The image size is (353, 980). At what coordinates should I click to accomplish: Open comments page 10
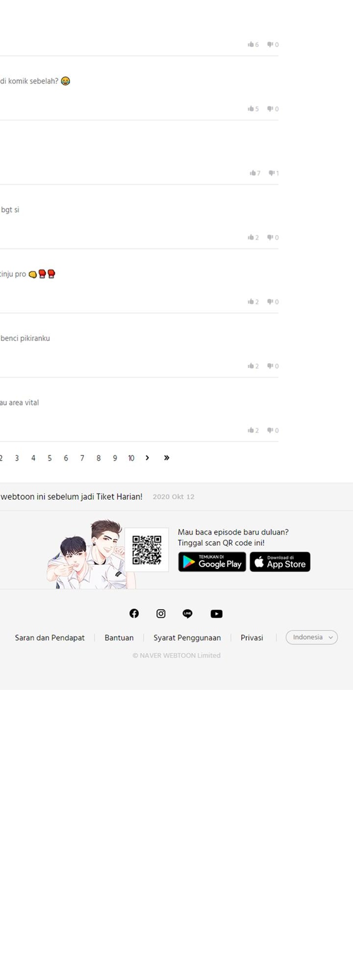[x=131, y=458]
